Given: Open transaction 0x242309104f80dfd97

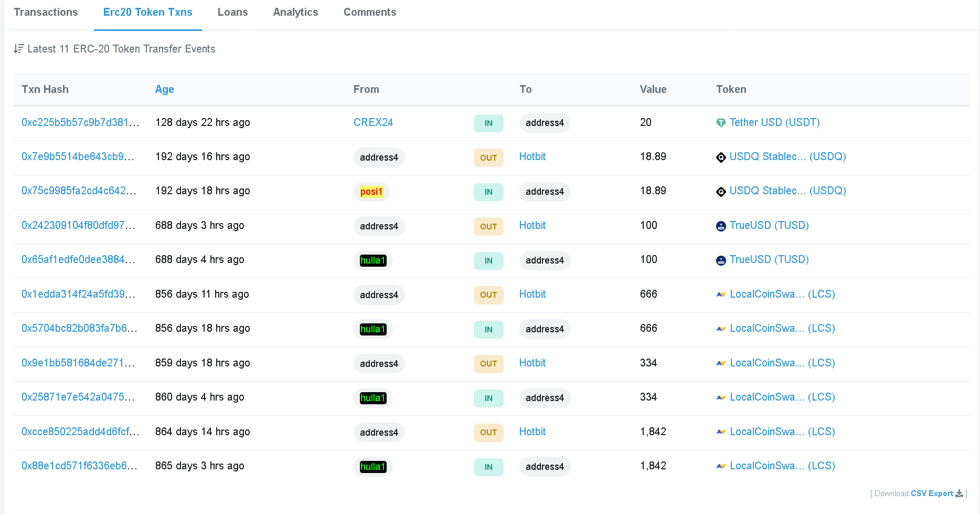Looking at the screenshot, I should [x=78, y=225].
